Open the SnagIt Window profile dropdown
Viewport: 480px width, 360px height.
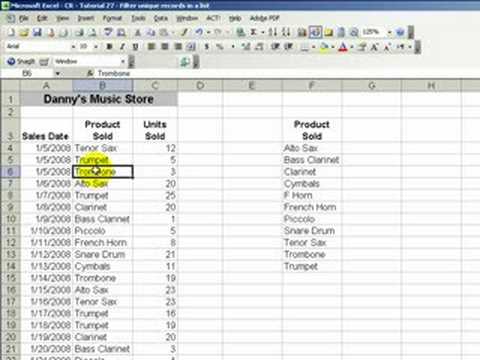123,61
